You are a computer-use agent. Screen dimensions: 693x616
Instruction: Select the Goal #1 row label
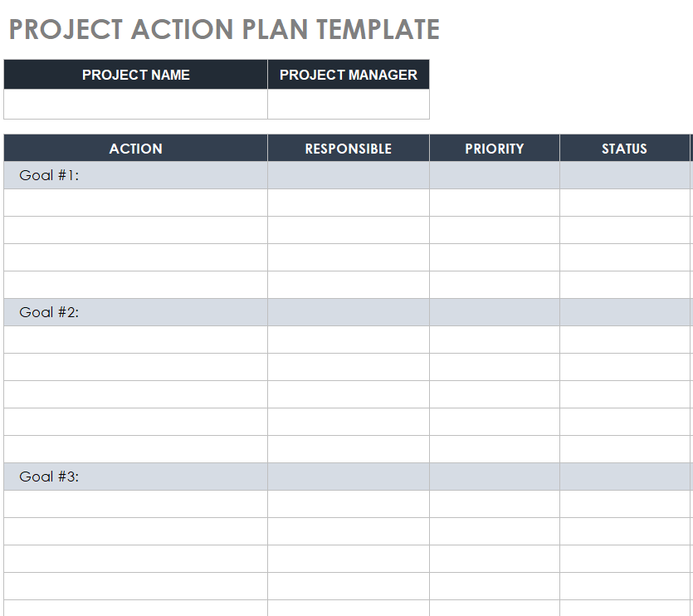[50, 175]
